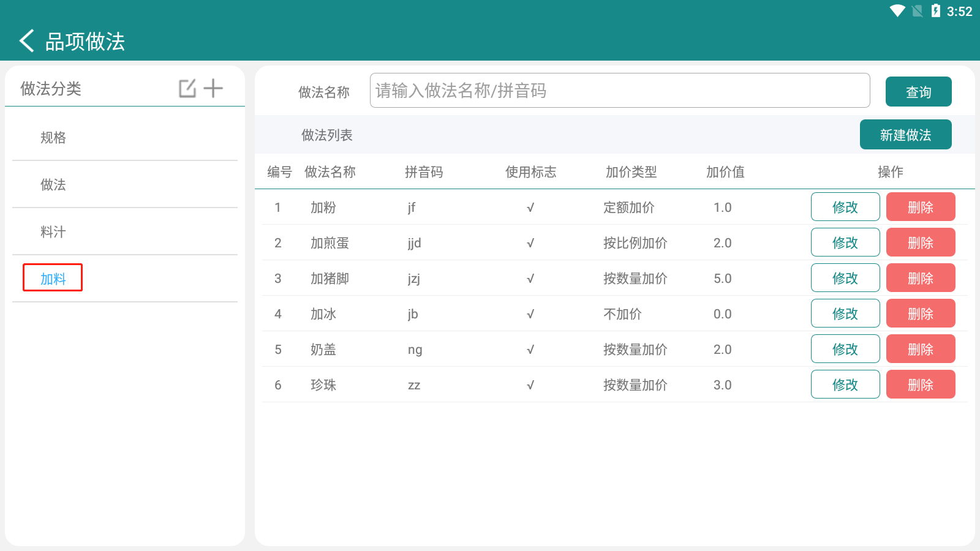Open the 料汁 category
This screenshot has height=551, width=980.
pyautogui.click(x=53, y=232)
